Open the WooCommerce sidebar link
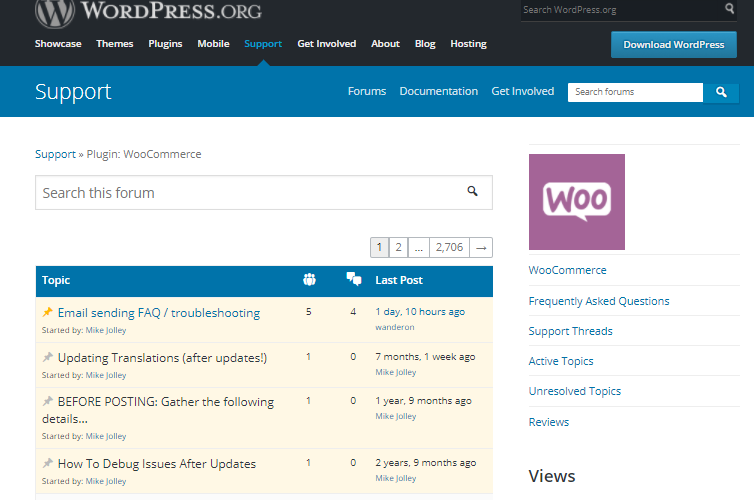The height and width of the screenshot is (500, 754). click(x=567, y=270)
